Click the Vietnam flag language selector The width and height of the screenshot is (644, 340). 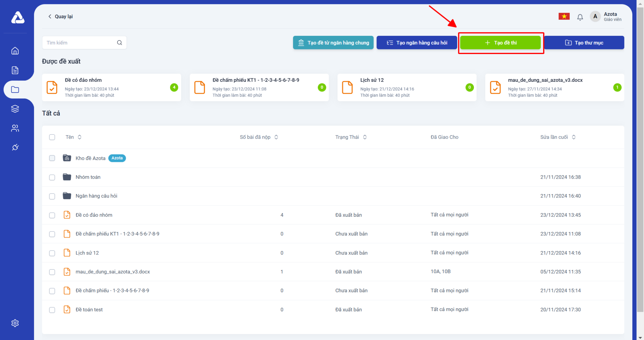[x=564, y=16]
